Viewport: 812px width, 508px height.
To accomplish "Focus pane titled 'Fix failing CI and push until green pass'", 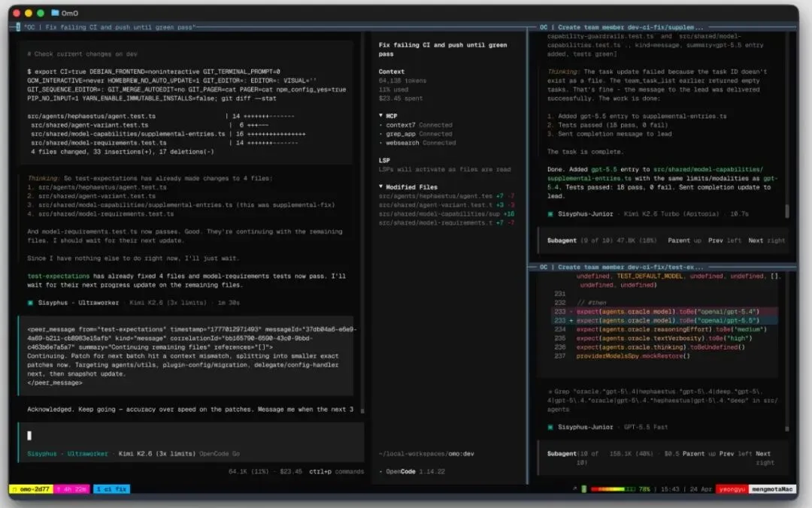I will [x=109, y=28].
